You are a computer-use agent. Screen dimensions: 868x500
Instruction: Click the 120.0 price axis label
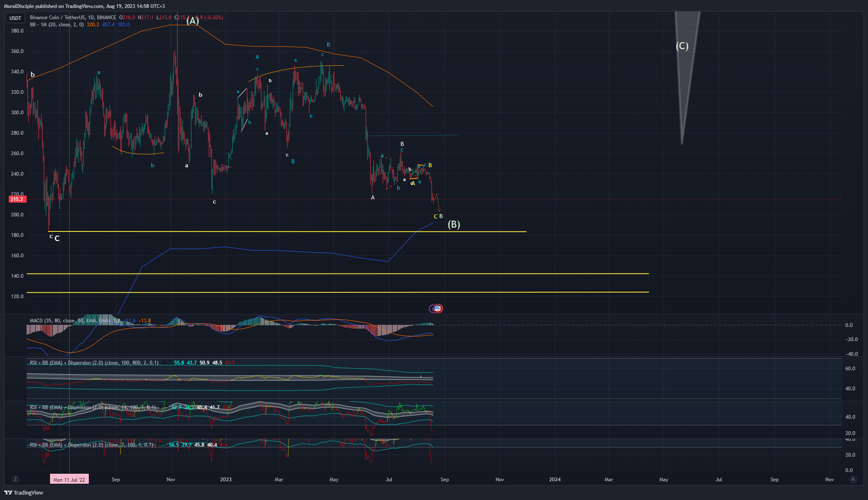(17, 296)
